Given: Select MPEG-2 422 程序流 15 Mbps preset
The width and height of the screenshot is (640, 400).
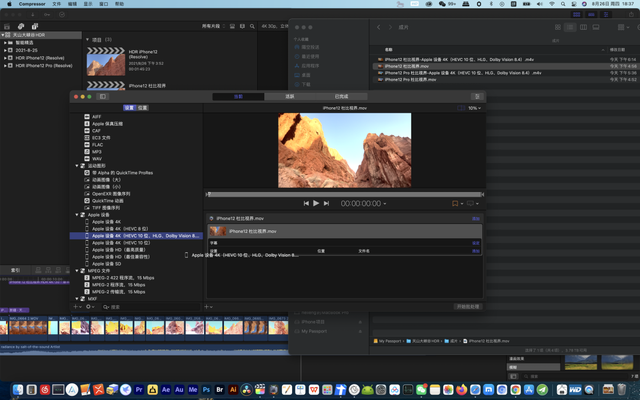Looking at the screenshot, I should coord(123,278).
